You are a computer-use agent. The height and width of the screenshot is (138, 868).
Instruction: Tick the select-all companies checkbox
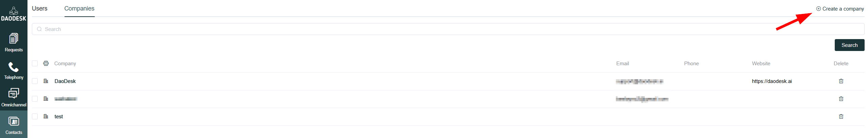click(35, 63)
